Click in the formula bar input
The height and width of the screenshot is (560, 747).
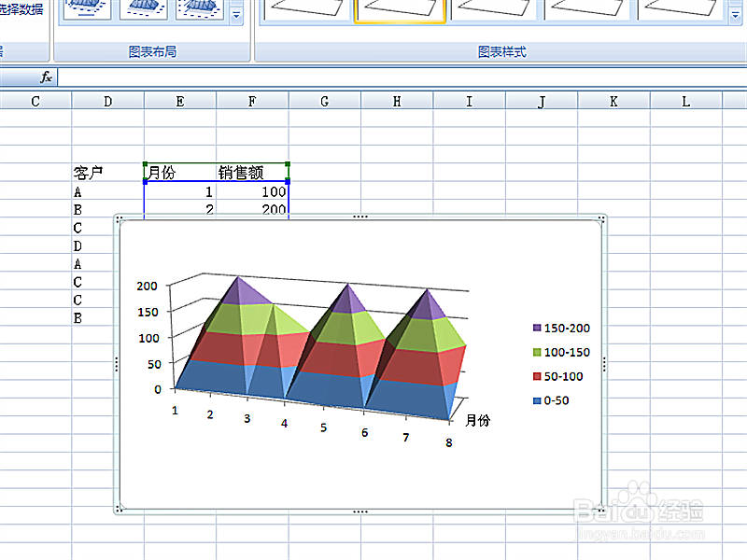click(x=402, y=77)
